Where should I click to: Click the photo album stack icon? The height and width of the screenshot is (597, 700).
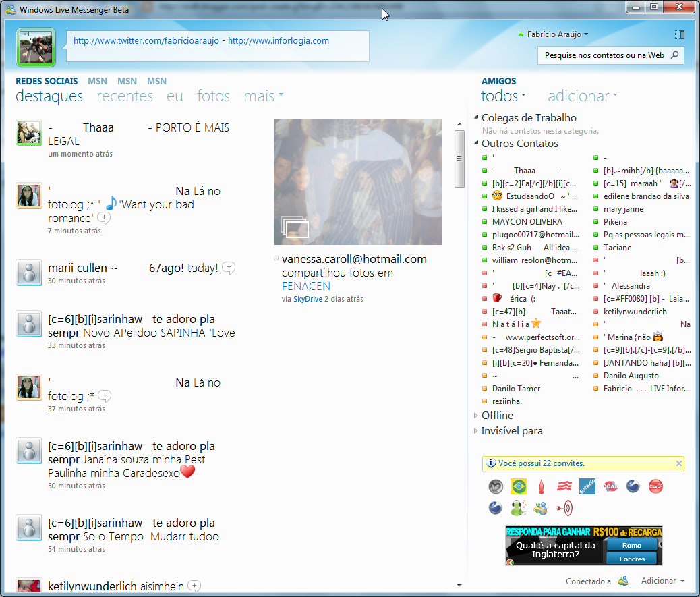coord(295,227)
